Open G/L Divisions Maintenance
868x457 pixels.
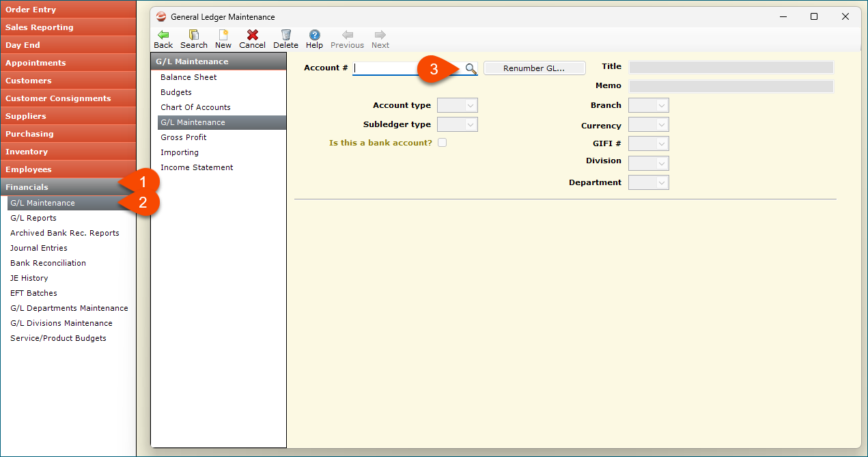click(61, 323)
